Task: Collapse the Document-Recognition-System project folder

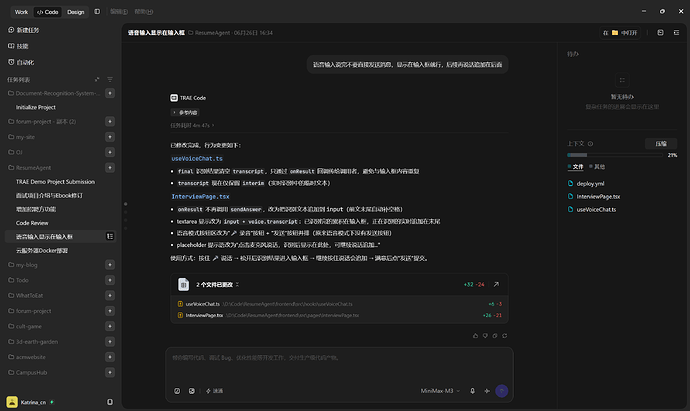Action: (x=54, y=93)
